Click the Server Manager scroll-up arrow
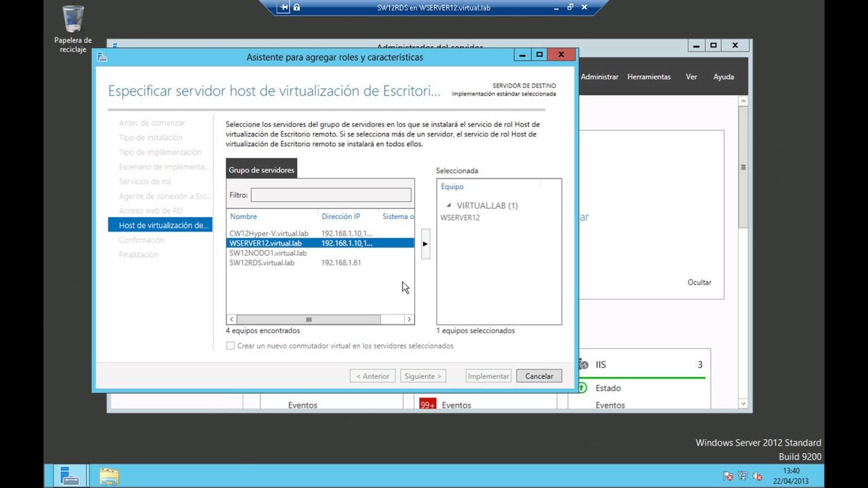The image size is (868, 488). pos(743,101)
